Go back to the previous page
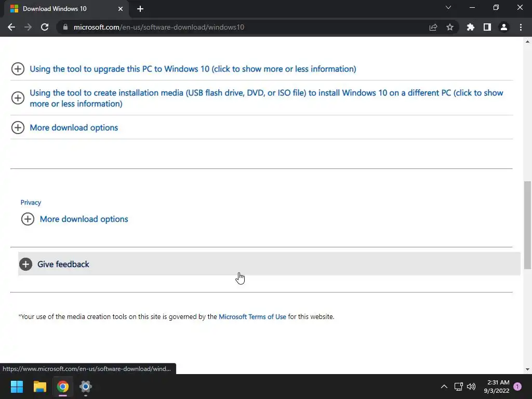Screen dimensions: 532x399 coord(11,27)
